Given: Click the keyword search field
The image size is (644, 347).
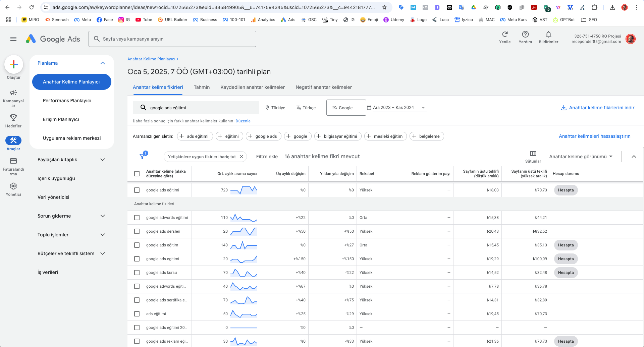Looking at the screenshot, I should pos(196,108).
